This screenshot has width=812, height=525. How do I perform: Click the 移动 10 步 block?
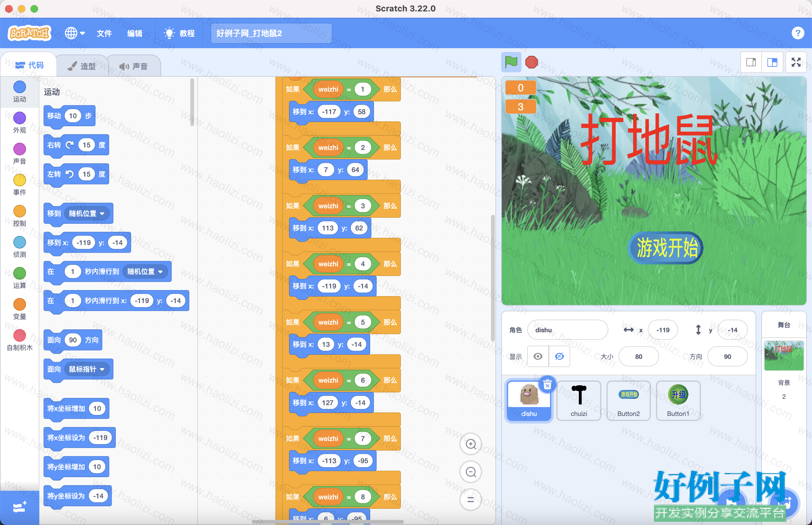pyautogui.click(x=69, y=116)
